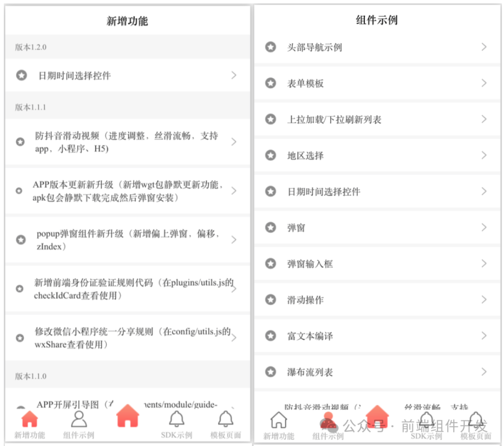The image size is (504, 446).
Task: Click star icon beside 新增前端身份证验证规则代码 item
Action: (20, 289)
